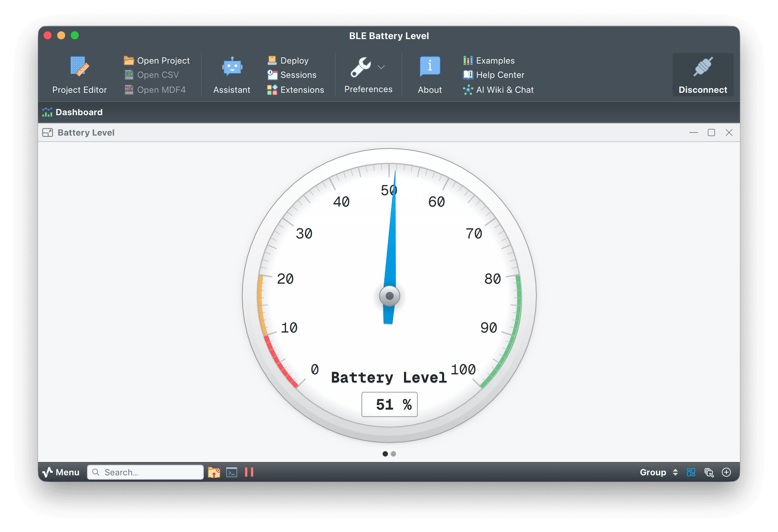Viewport: 778px width, 532px height.
Task: Open Preferences wrench icon
Action: pos(361,67)
